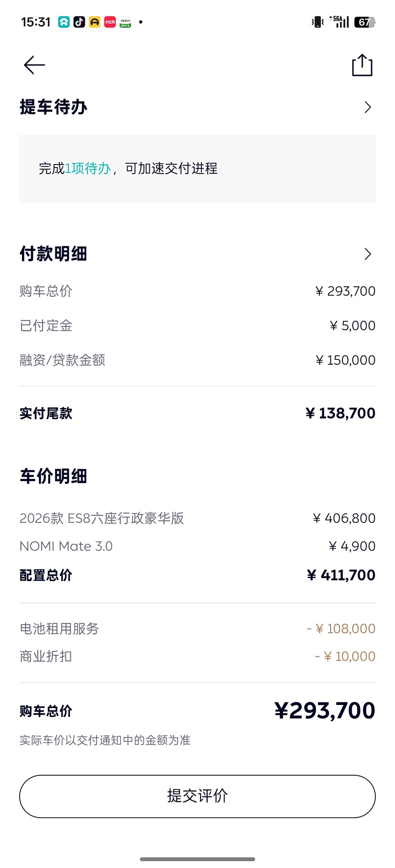
Task: Tap the red Xiaohongshu status bar icon
Action: (x=110, y=22)
